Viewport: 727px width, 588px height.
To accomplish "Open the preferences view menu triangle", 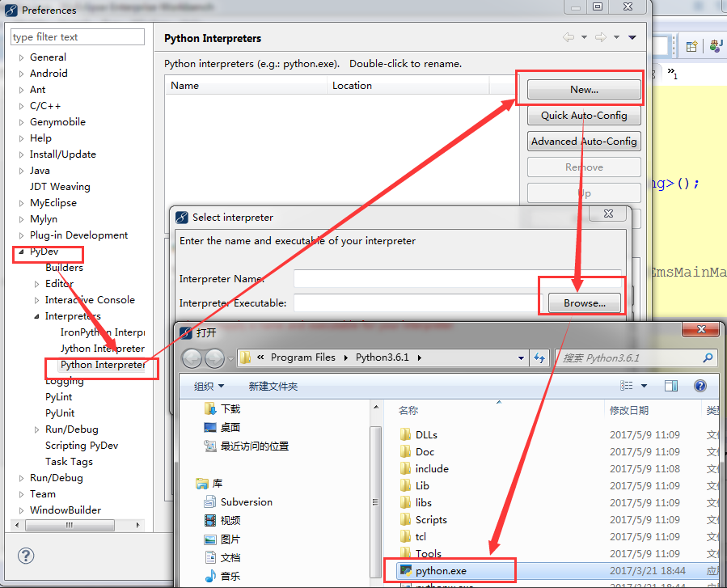I will pos(632,37).
